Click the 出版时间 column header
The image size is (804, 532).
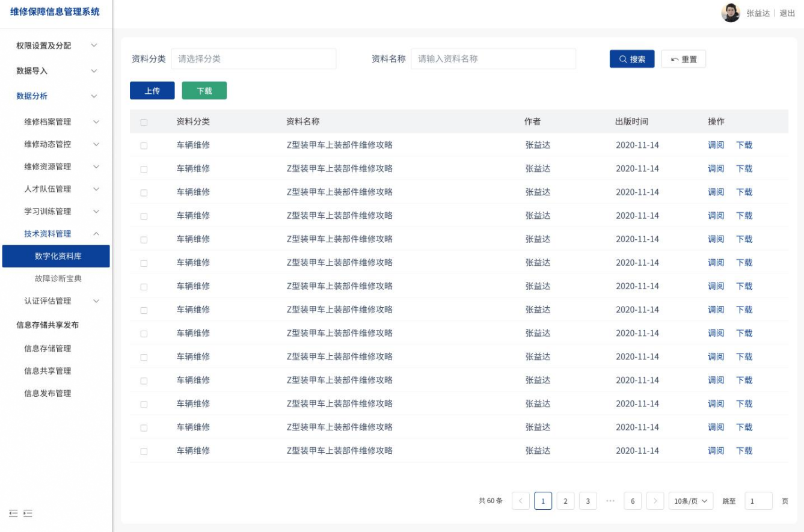[x=631, y=121]
